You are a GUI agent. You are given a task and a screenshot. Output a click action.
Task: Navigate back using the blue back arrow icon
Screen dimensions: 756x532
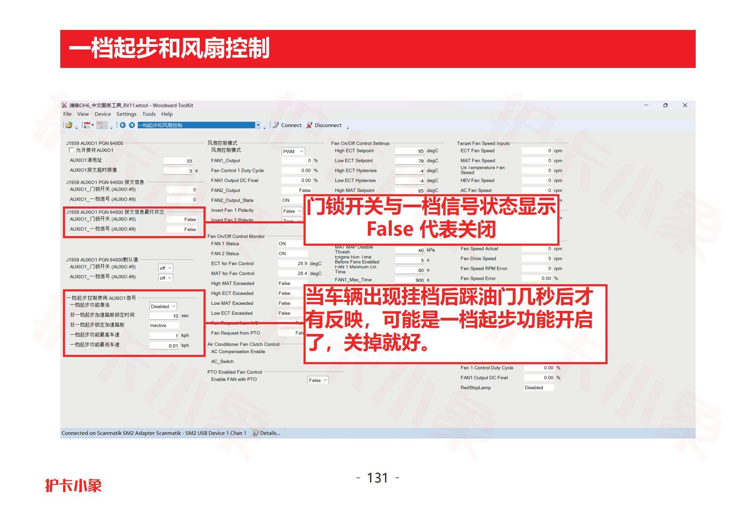pos(123,125)
